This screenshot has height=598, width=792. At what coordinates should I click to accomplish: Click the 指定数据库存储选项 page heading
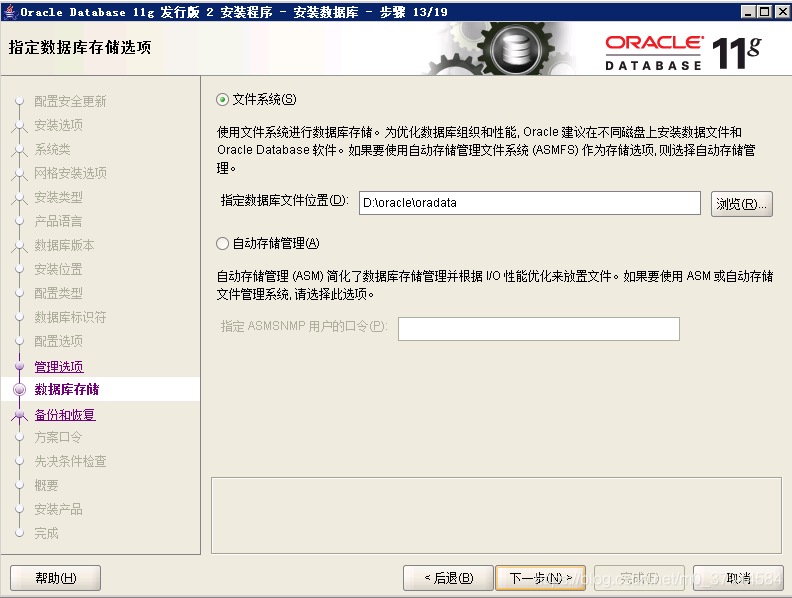[x=80, y=47]
